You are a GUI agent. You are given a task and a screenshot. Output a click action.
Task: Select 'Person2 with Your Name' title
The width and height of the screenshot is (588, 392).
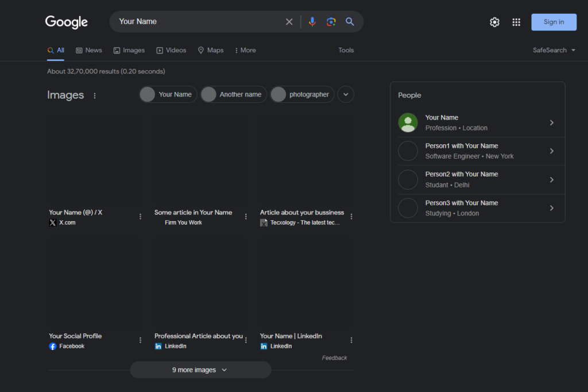click(462, 174)
